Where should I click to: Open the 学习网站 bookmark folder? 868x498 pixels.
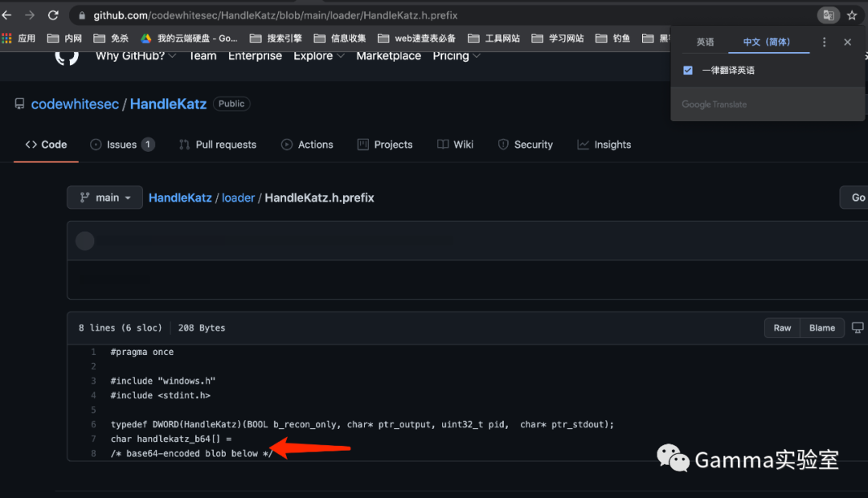click(x=558, y=39)
